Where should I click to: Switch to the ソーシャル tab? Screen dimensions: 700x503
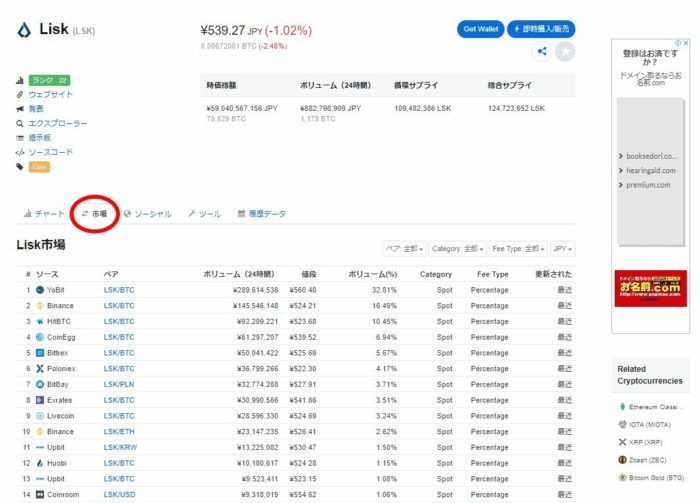click(148, 214)
